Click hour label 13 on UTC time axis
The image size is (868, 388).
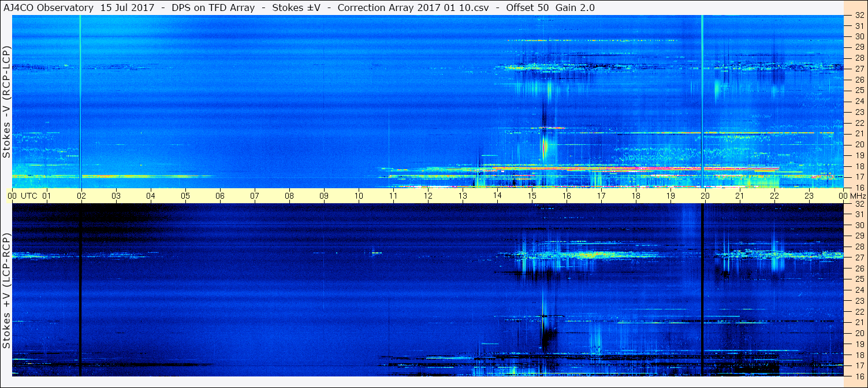[x=463, y=196]
